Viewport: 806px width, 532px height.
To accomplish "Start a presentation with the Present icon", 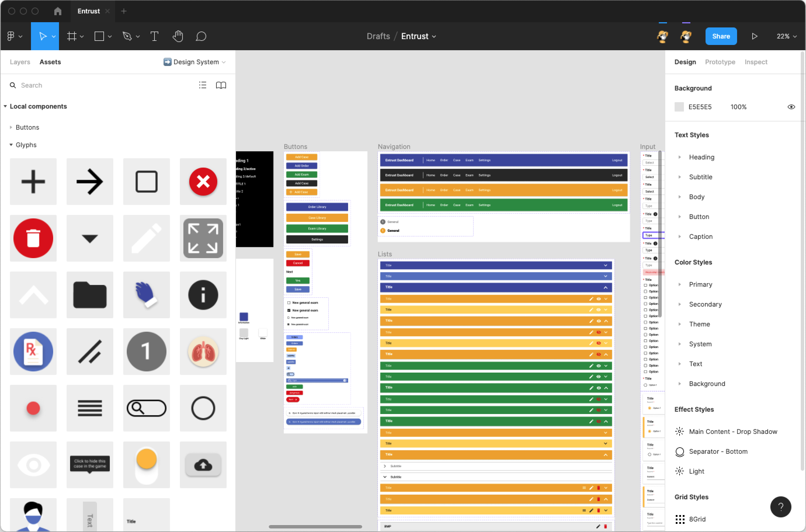I will coord(754,36).
